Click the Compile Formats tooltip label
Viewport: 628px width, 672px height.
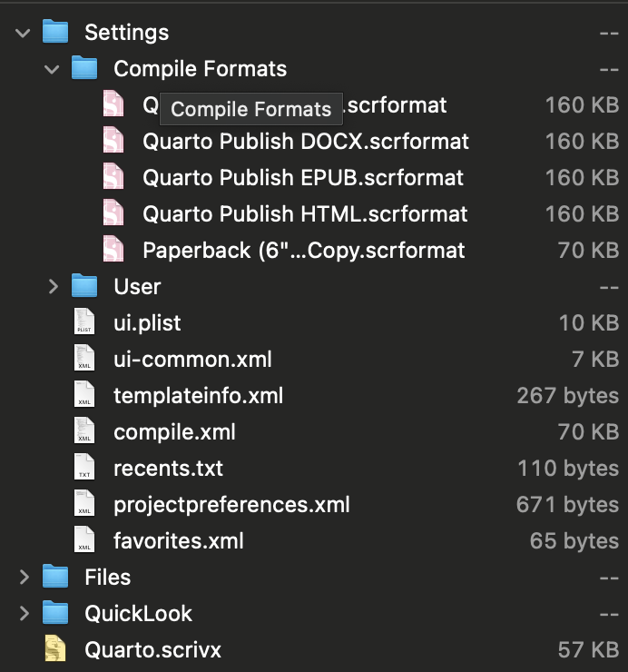coord(250,109)
